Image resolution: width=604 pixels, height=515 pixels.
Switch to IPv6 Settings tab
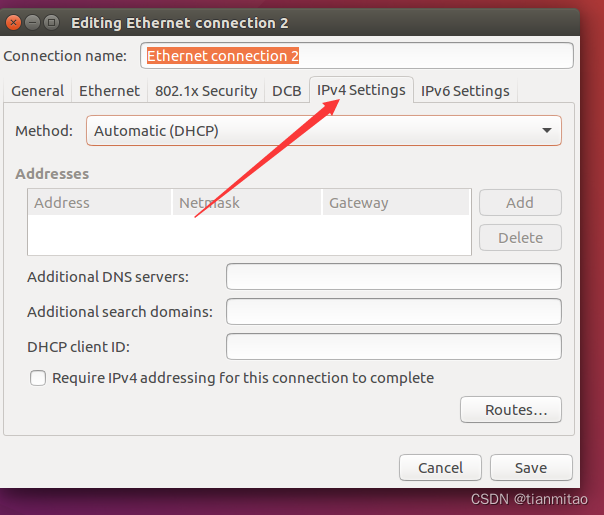(465, 91)
